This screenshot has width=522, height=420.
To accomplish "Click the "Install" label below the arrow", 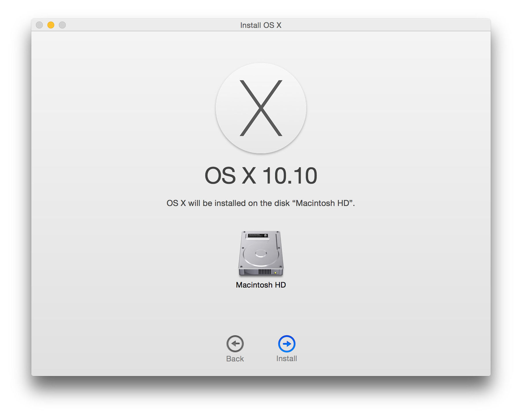I will (x=287, y=359).
